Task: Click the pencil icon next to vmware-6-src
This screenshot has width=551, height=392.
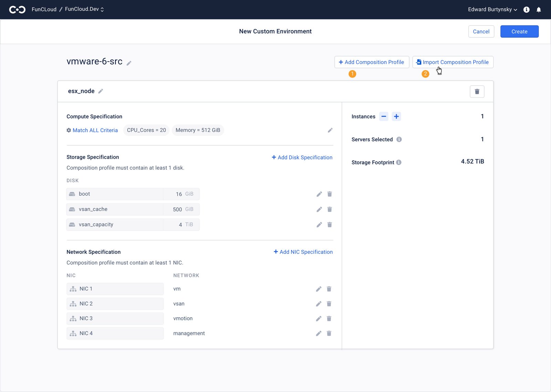Action: pyautogui.click(x=129, y=63)
